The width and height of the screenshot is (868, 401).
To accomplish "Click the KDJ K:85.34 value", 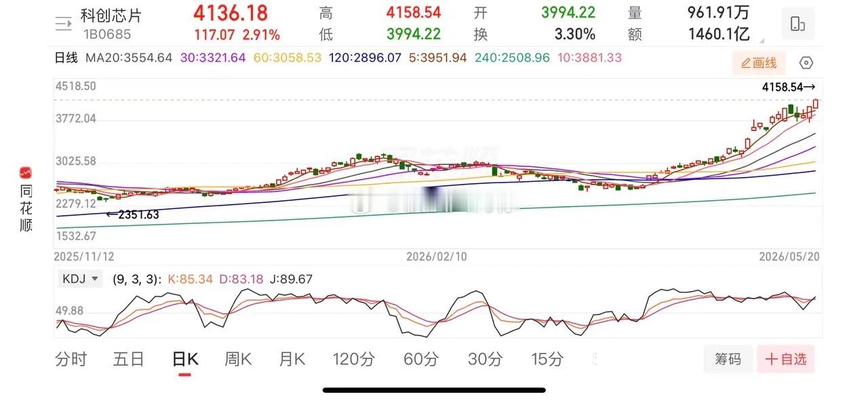I will [189, 279].
